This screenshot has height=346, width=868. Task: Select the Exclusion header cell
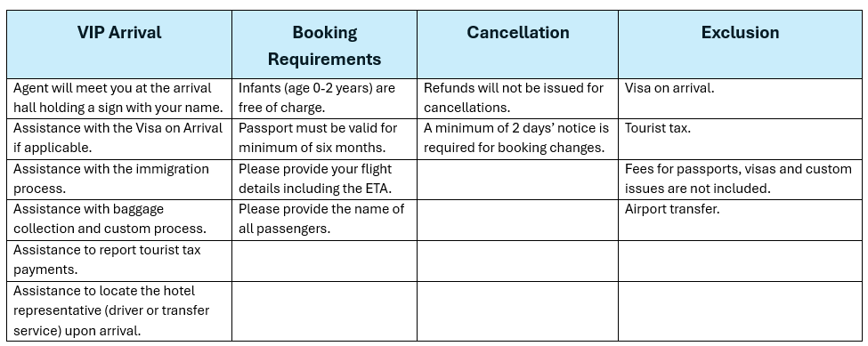click(740, 44)
